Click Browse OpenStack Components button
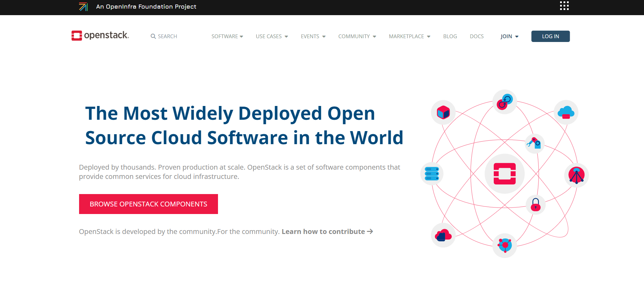The height and width of the screenshot is (299, 644). pyautogui.click(x=149, y=204)
